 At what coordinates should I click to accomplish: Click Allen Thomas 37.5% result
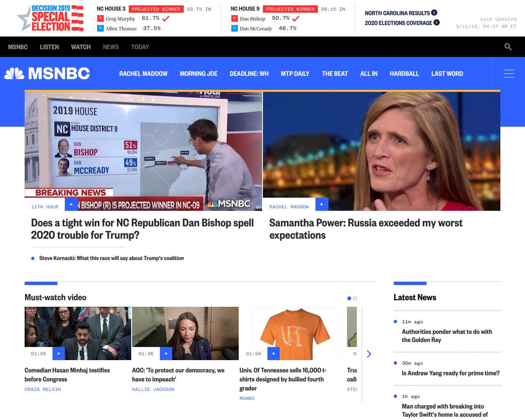152,28
